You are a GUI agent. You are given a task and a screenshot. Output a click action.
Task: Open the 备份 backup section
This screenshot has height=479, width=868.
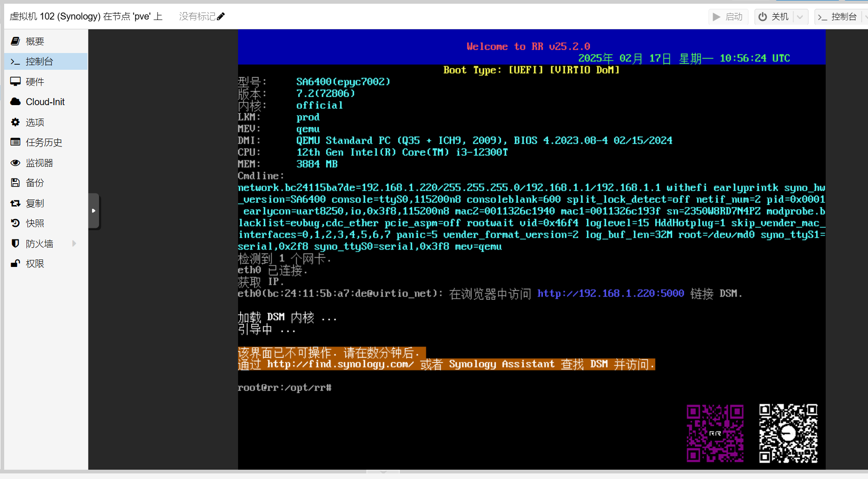pyautogui.click(x=46, y=183)
